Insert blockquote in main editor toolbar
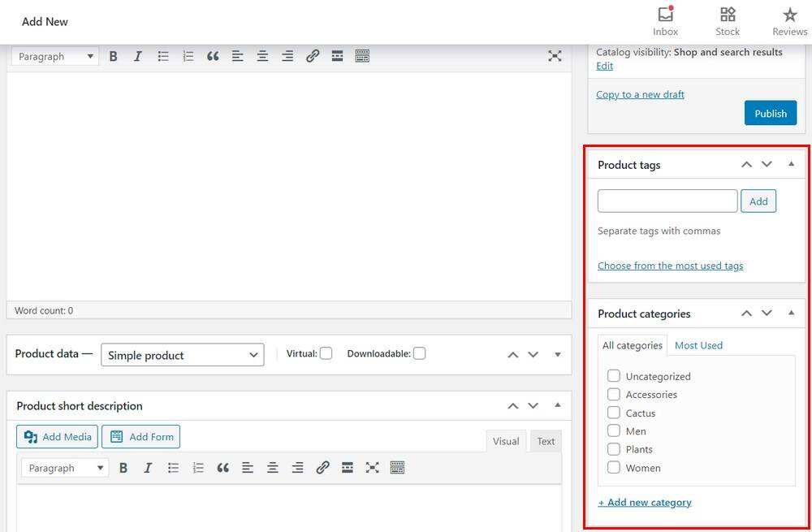The height and width of the screenshot is (532, 812). click(213, 56)
